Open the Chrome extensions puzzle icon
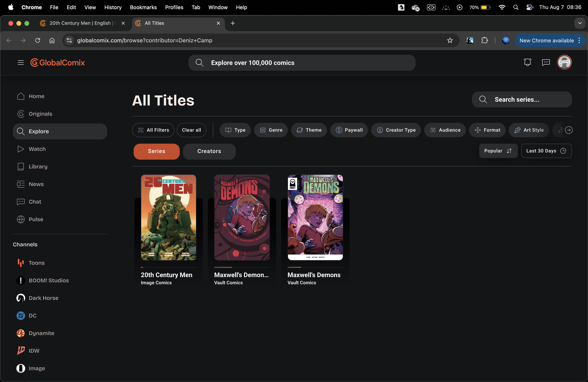This screenshot has width=588, height=382. pos(484,40)
